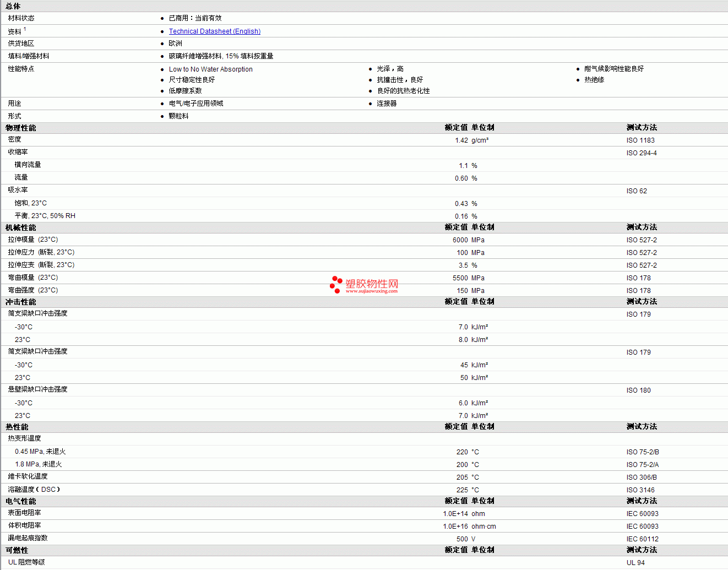This screenshot has height=570, width=728.
Task: Click the '平衡, 23°C, 50% RH' row label
Action: [45, 216]
